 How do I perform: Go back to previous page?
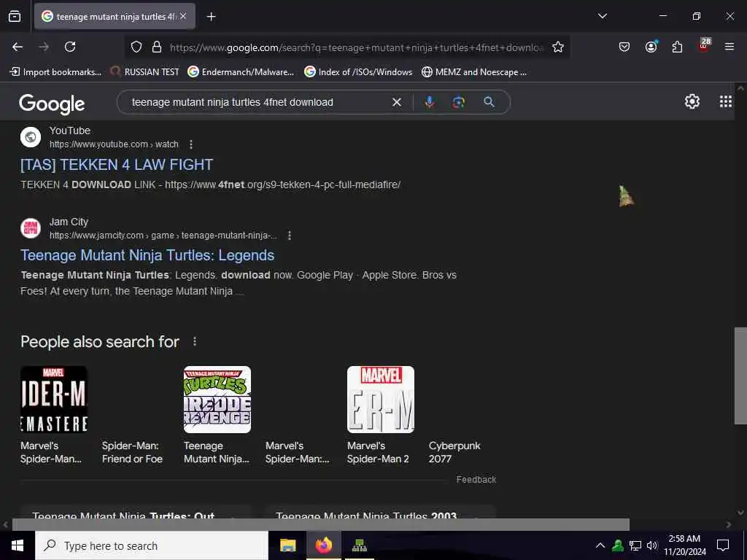point(18,47)
